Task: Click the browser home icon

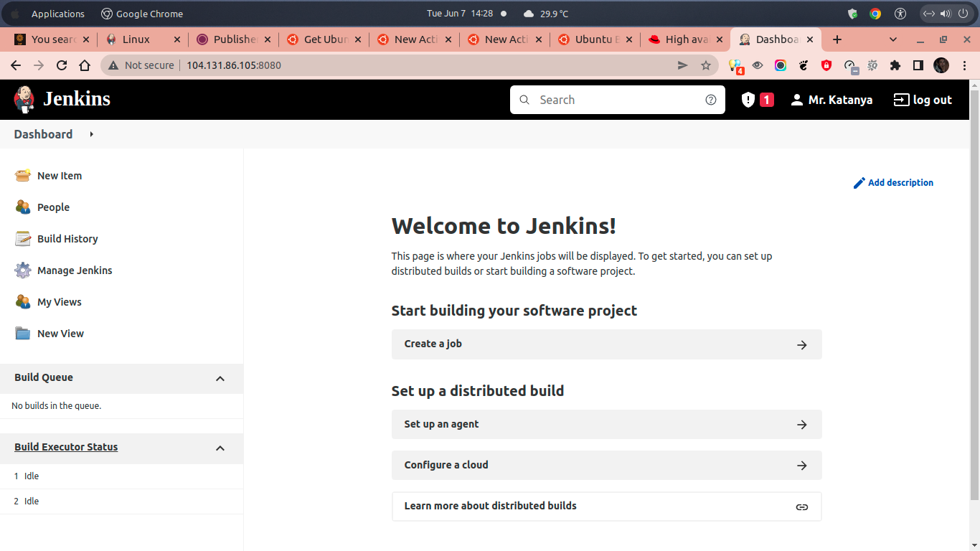Action: [x=85, y=65]
